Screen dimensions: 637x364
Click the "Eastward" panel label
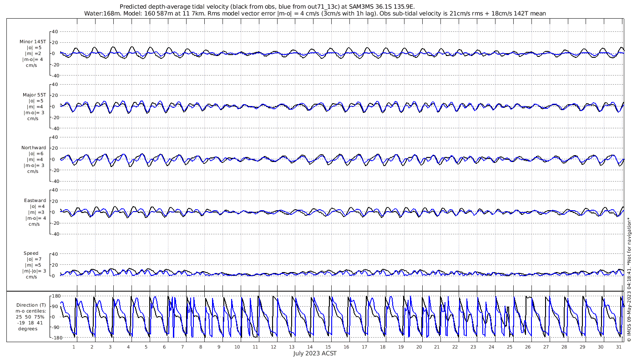point(35,200)
